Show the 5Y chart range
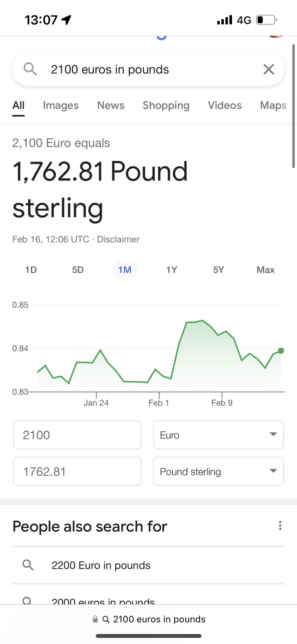The image size is (297, 644). pos(219,270)
